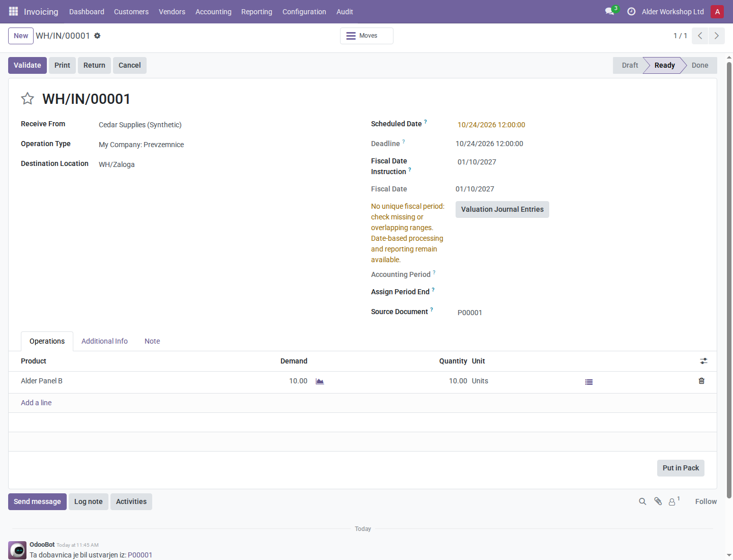Click the activities clock icon in navbar
The image size is (733, 560).
point(631,11)
